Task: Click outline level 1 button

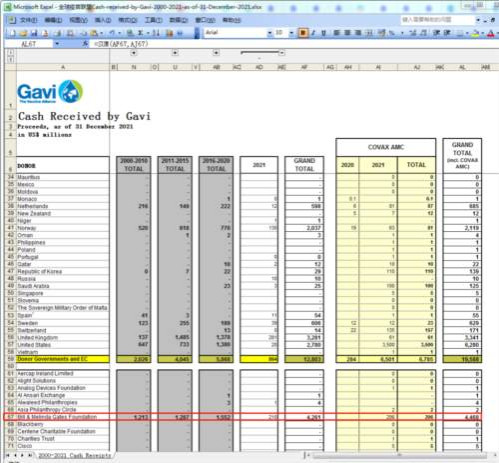Action: pos(10,53)
